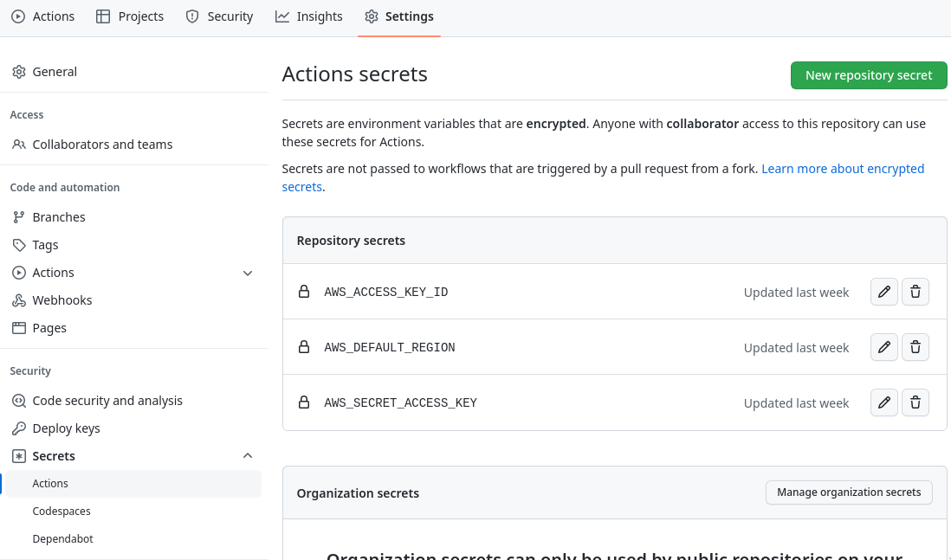The width and height of the screenshot is (951, 560).
Task: Click Updated last week for AWS_DEFAULT_REGION
Action: (796, 348)
